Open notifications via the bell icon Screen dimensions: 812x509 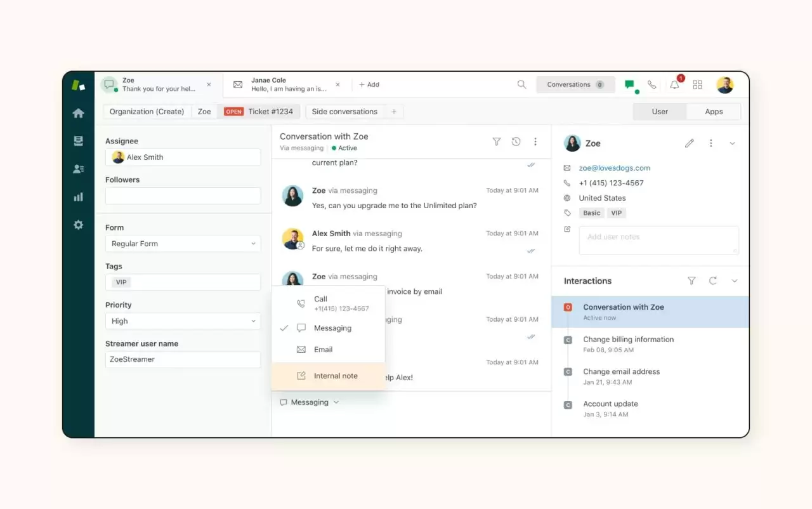(x=674, y=84)
